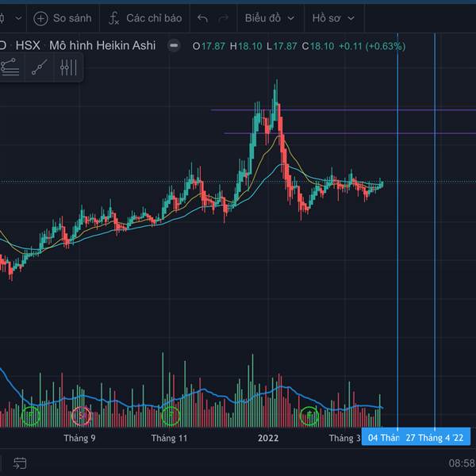This screenshot has width=476, height=476.
Task: Select the upper purple horizontal line
Action: pos(343,110)
